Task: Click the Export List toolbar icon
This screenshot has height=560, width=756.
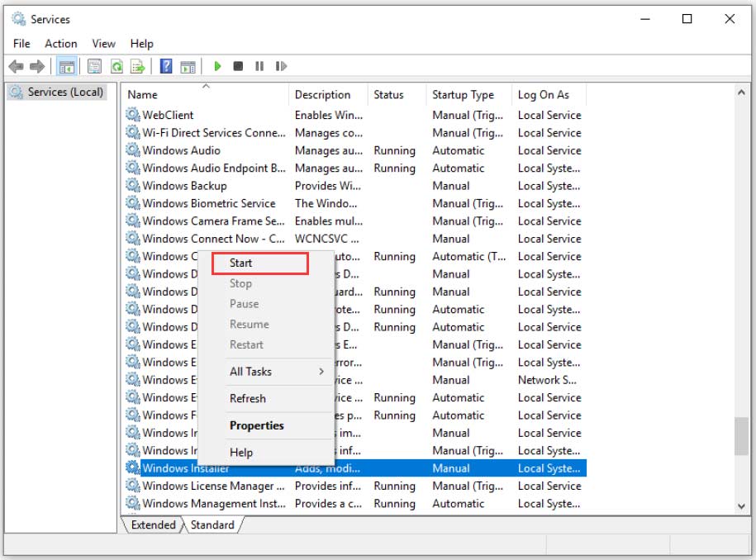Action: [138, 66]
